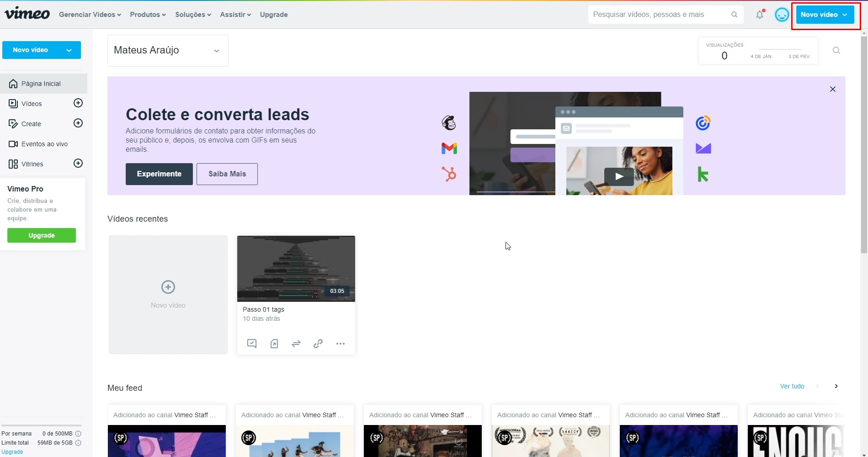Click the green Upgrade button
Viewport: 868px width, 457px height.
pos(42,235)
